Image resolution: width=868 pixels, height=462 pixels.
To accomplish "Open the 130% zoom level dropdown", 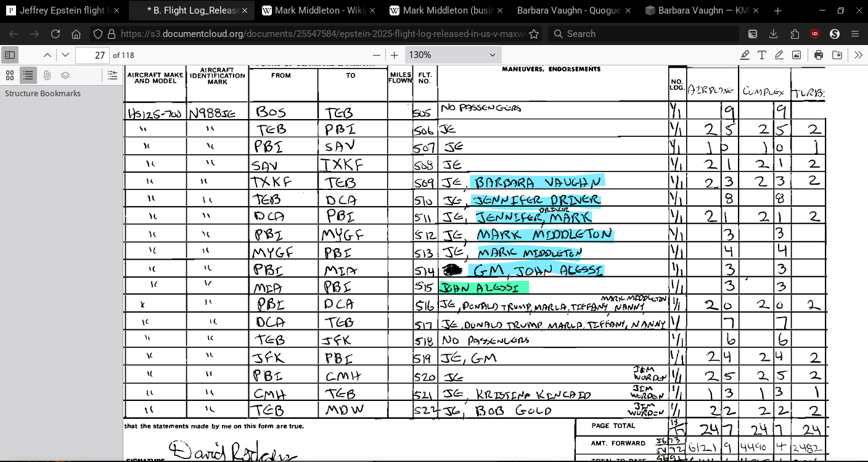I will [452, 55].
